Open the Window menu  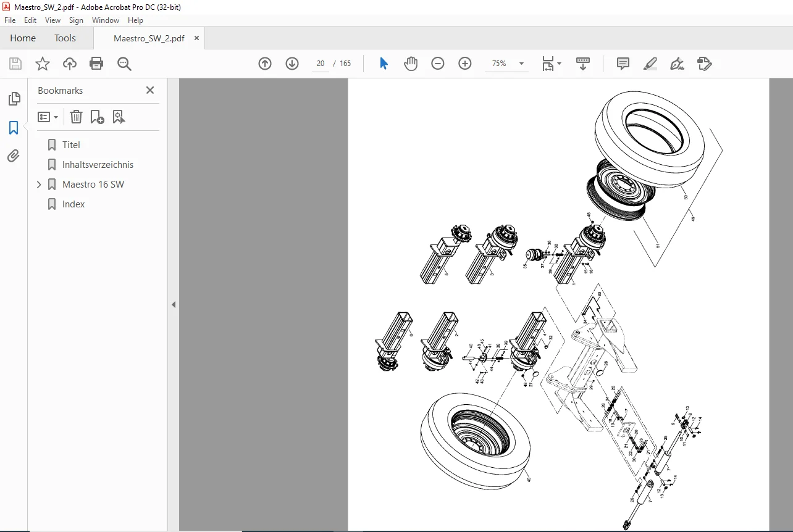pyautogui.click(x=106, y=20)
